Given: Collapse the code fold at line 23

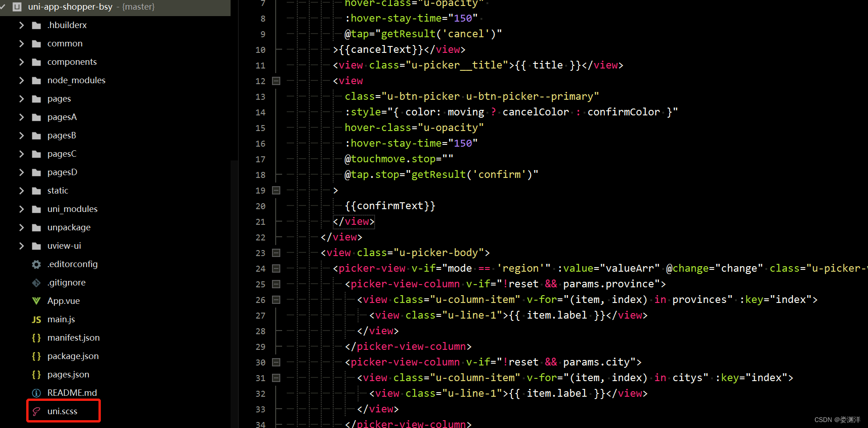Looking at the screenshot, I should point(276,253).
